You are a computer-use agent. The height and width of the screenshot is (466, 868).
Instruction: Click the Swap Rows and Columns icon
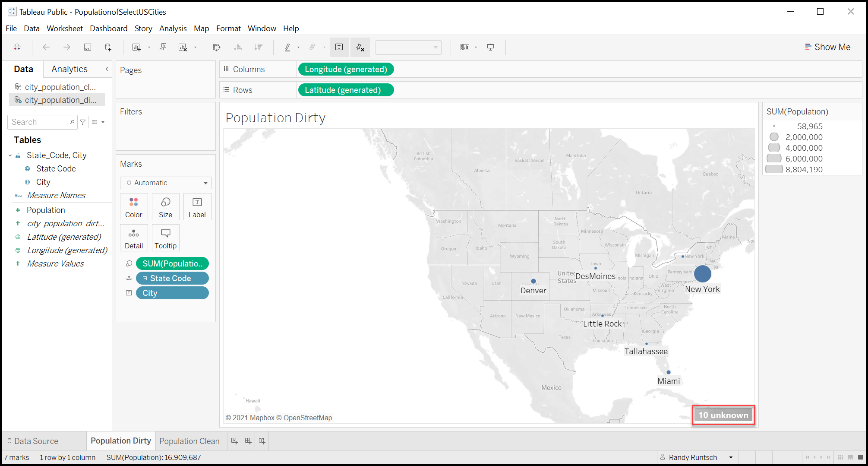pos(217,47)
